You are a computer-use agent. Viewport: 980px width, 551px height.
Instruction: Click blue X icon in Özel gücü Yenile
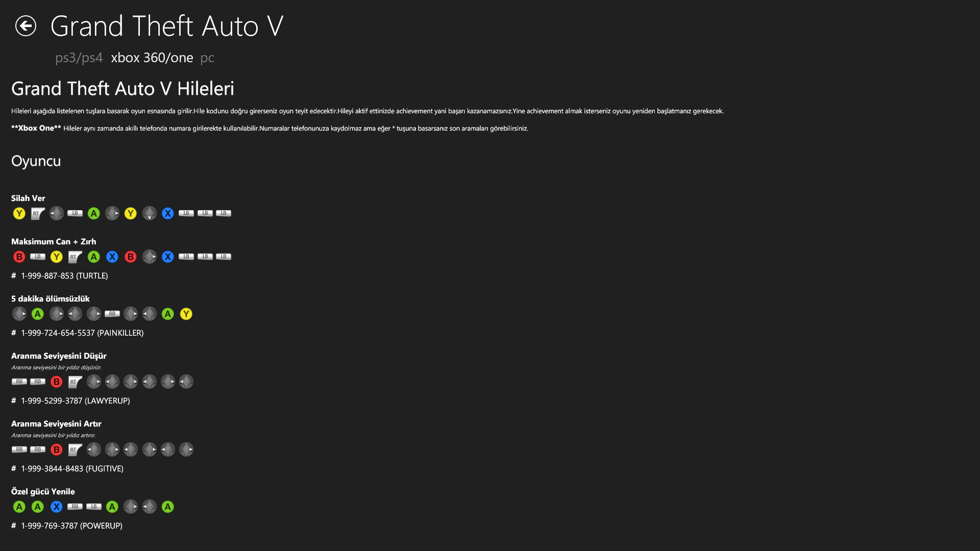click(x=57, y=507)
